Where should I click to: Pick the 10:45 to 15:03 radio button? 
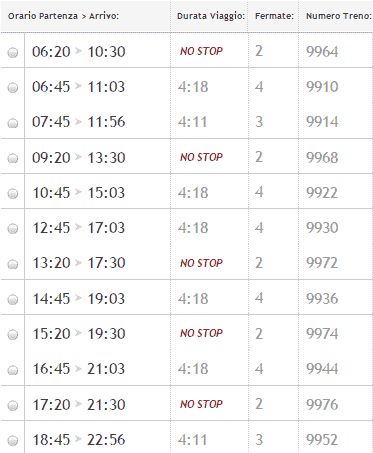tap(13, 193)
